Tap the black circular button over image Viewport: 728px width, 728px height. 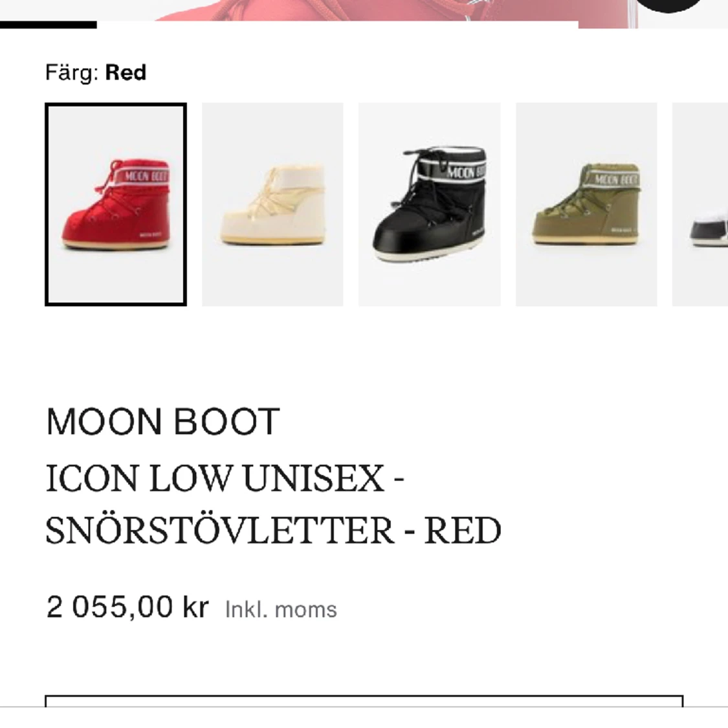pos(669,6)
